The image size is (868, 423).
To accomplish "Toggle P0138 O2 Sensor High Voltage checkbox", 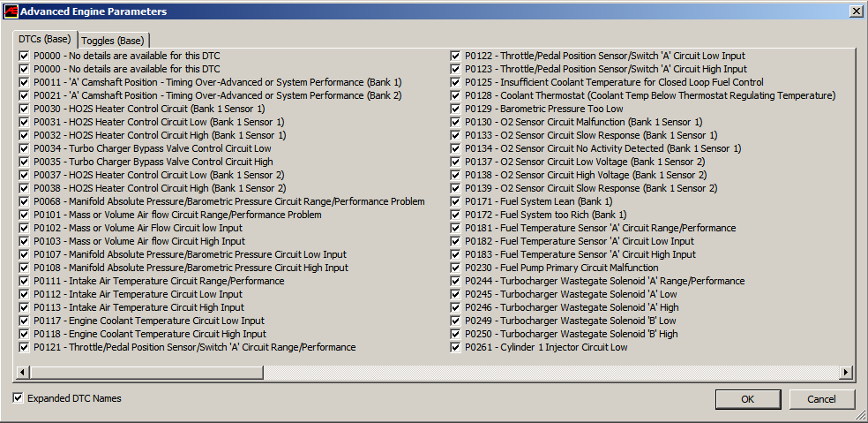I will pos(455,175).
